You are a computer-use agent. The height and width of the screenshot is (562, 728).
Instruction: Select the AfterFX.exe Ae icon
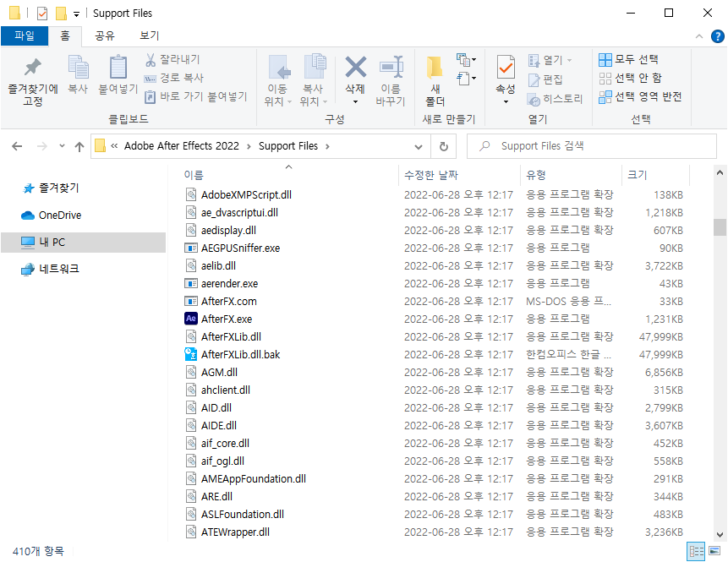coord(191,319)
